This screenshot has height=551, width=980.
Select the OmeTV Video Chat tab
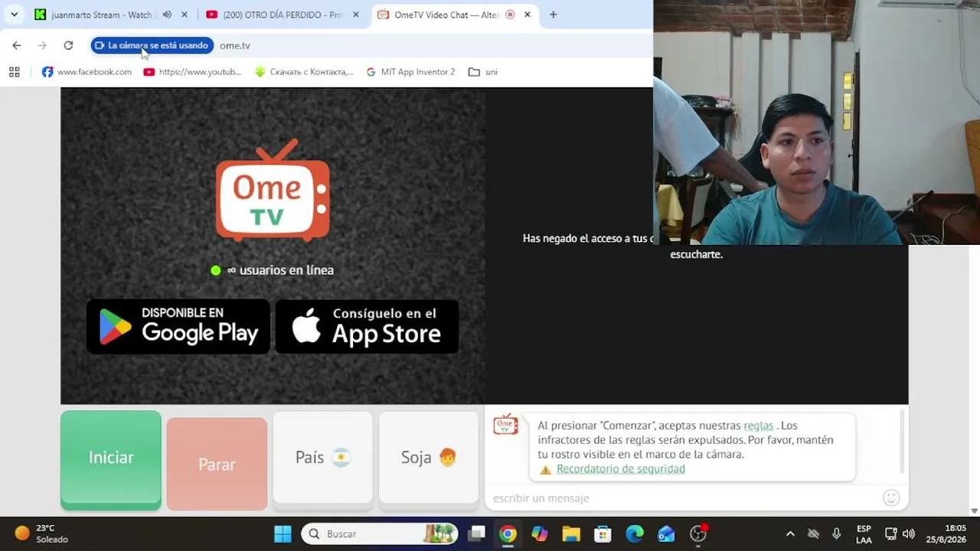point(446,15)
